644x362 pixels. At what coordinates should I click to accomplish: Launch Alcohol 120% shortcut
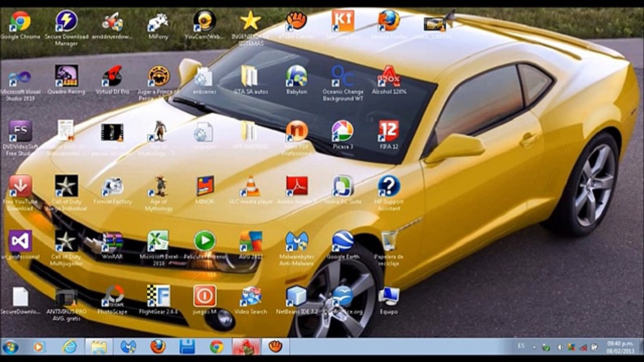389,76
